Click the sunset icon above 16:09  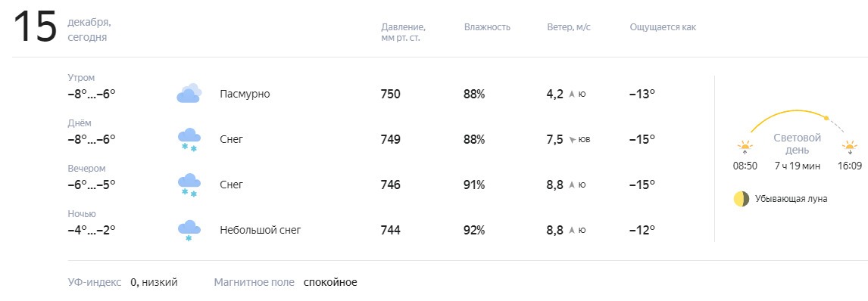[849, 147]
